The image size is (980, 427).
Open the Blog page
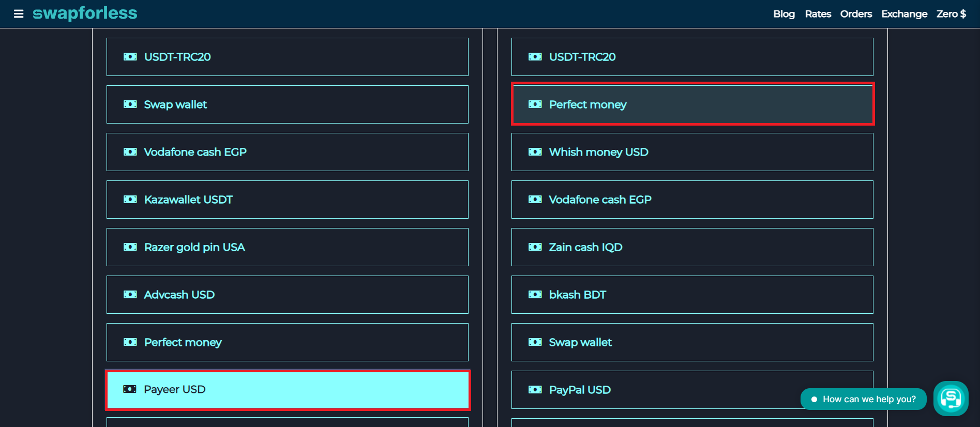click(x=784, y=14)
